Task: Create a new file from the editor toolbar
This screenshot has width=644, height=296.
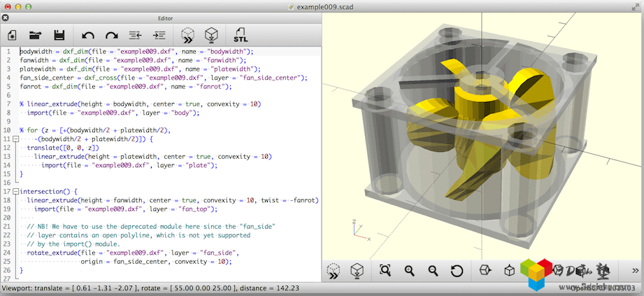Action: point(13,36)
